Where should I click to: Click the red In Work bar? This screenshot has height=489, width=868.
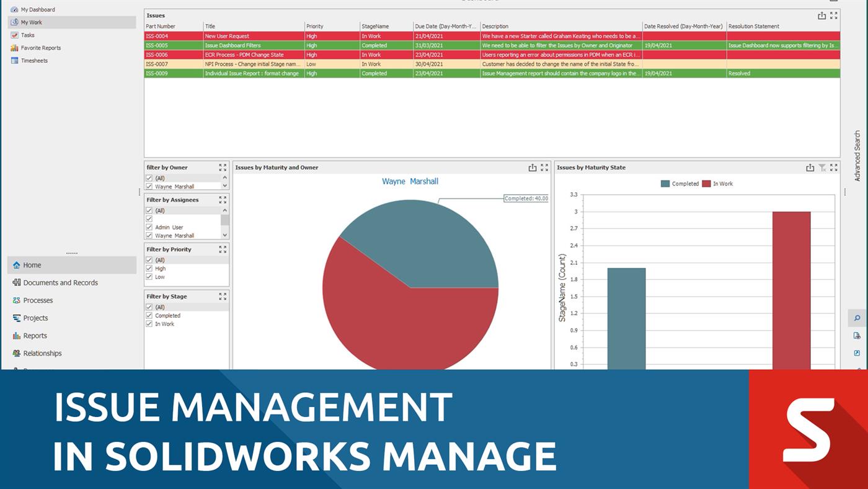pos(791,290)
